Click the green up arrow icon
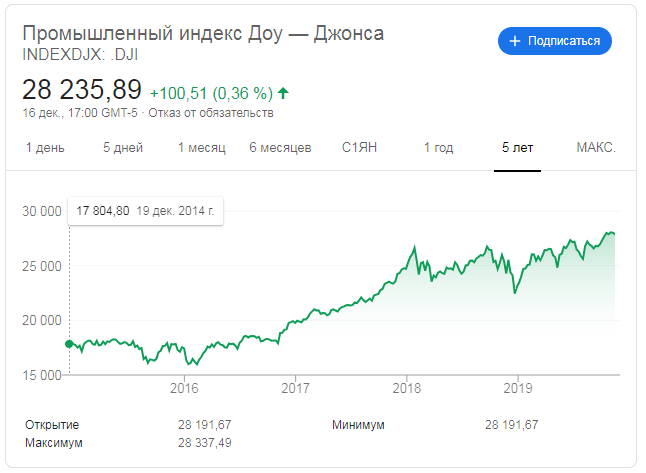Viewport: 646px width, 473px height. [283, 93]
